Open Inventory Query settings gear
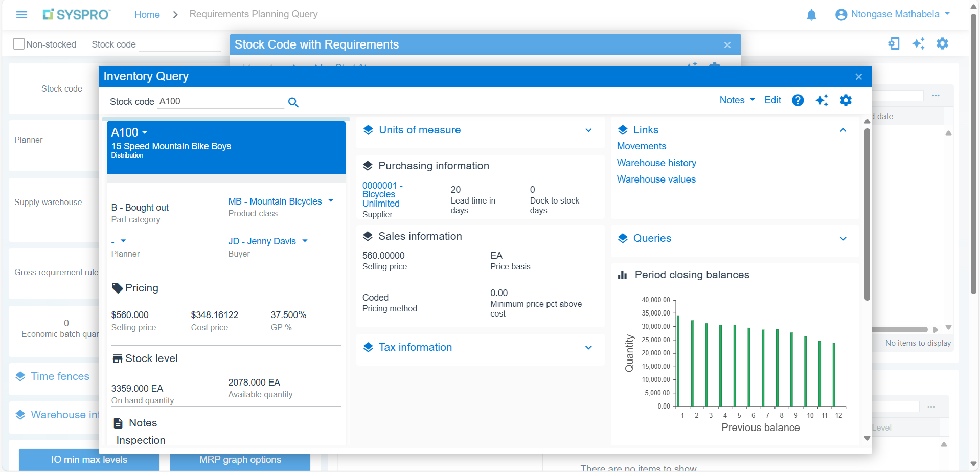 click(846, 100)
